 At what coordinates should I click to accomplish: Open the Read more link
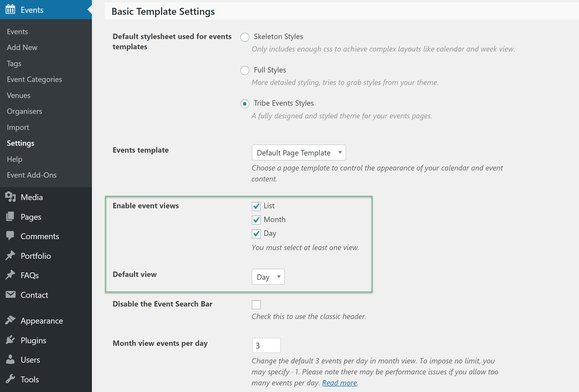click(x=340, y=383)
